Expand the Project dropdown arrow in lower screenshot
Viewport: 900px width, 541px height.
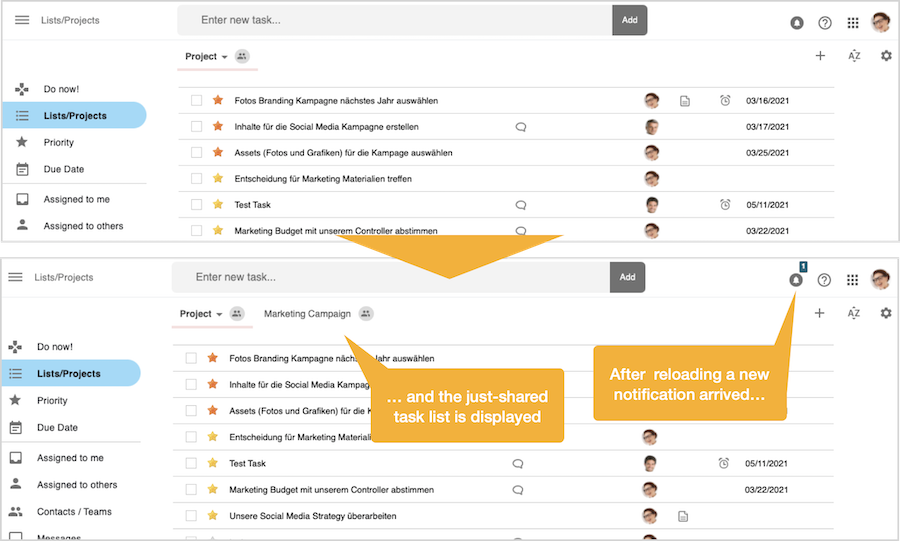(219, 314)
